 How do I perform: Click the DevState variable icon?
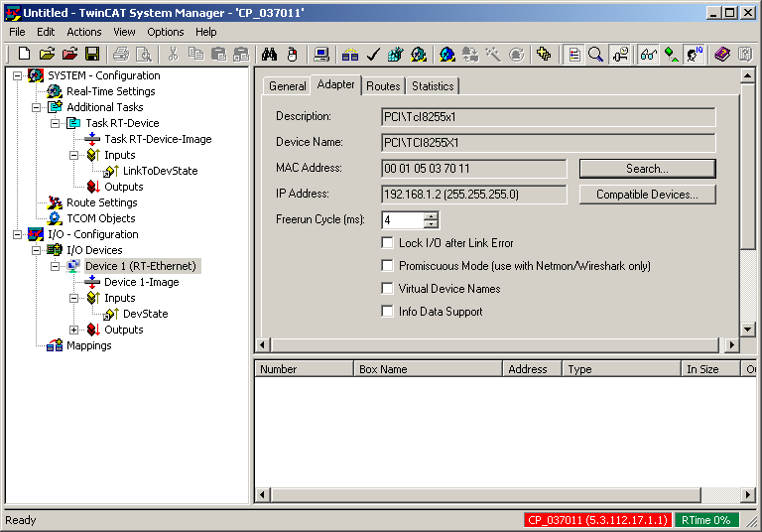point(111,314)
